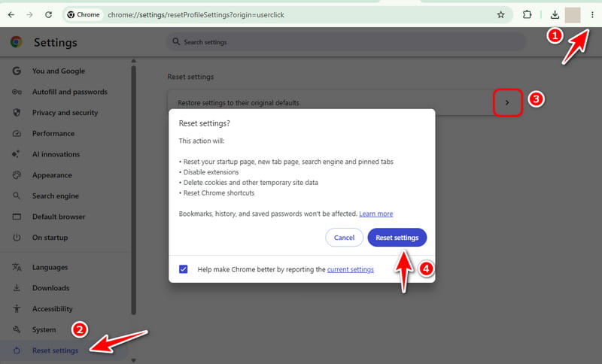Click Restore settings to their original defaults
The height and width of the screenshot is (364, 602).
[239, 103]
